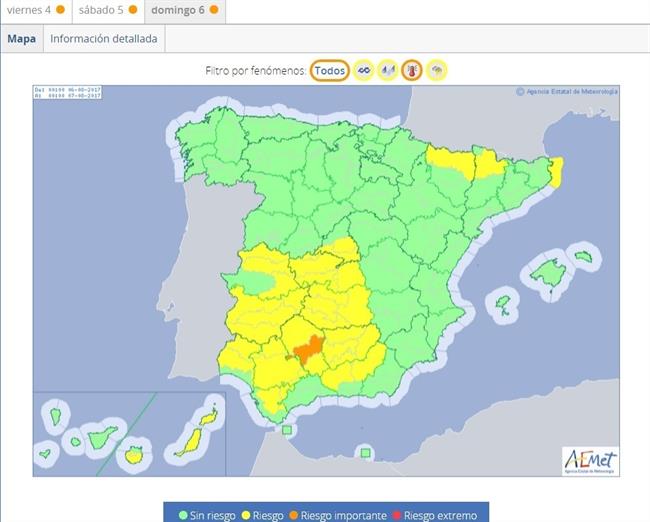The width and height of the screenshot is (650, 522).
Task: Click the orange Riesgo importante legend dot
Action: [293, 515]
